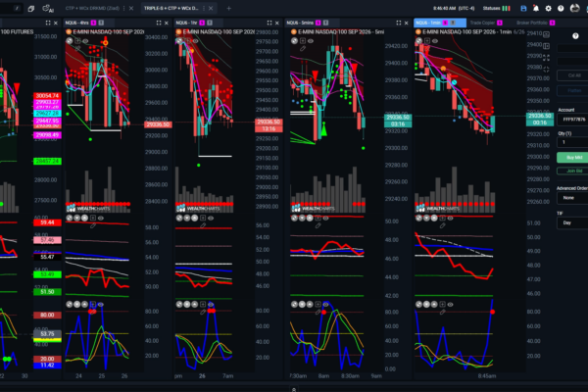The height and width of the screenshot is (392, 588).
Task: Open the notifications bell
Action: point(536,8)
